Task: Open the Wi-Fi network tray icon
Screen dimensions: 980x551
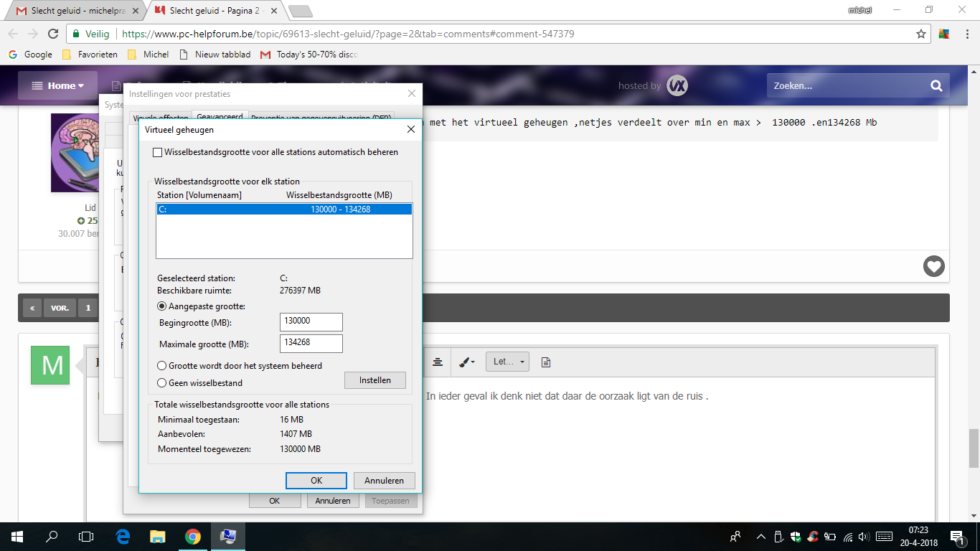Action: point(847,537)
